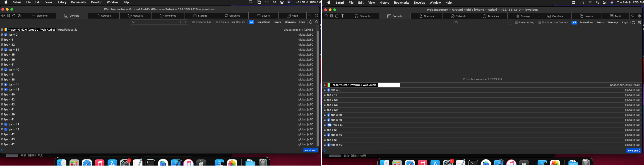Download web archive icon in right Web Inspector
644x166 pixels.
(x=343, y=16)
